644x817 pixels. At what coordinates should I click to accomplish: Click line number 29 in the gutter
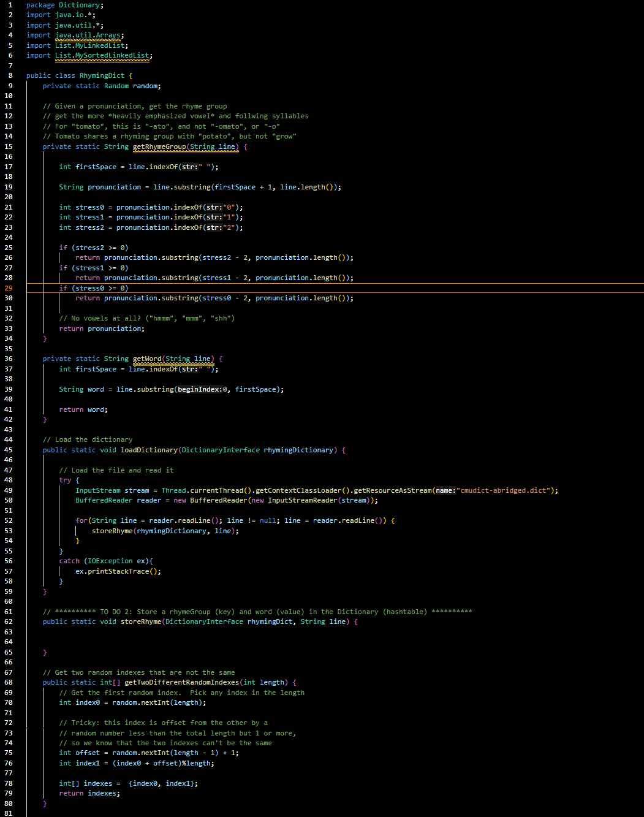coord(9,288)
